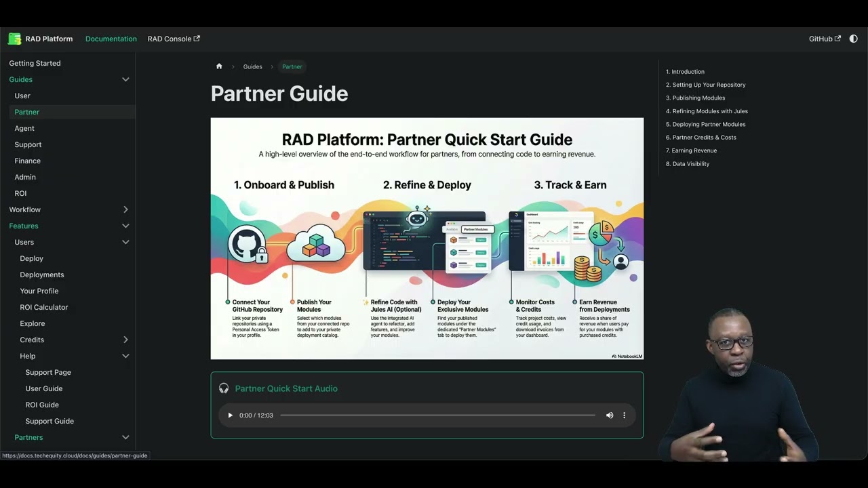Open the RAD Console link

(x=174, y=39)
